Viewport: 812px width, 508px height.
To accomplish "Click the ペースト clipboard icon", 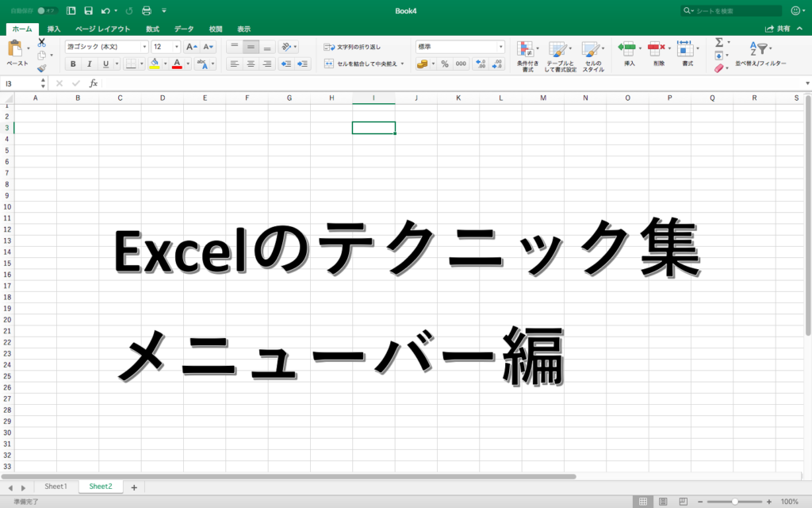I will tap(15, 48).
